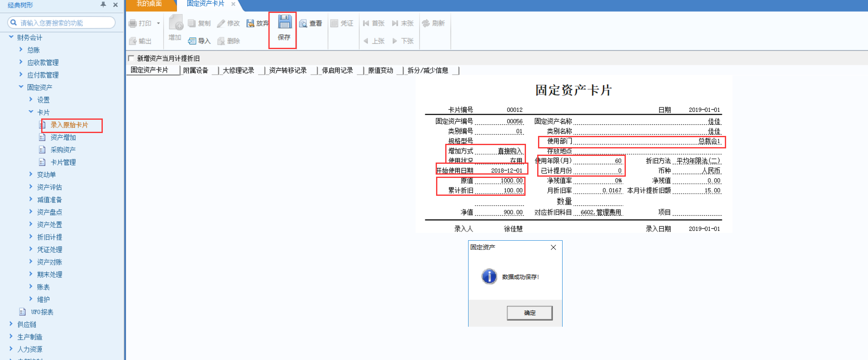Click the Abandon (放弃) toolbar icon
The width and height of the screenshot is (868, 360).
(250, 23)
